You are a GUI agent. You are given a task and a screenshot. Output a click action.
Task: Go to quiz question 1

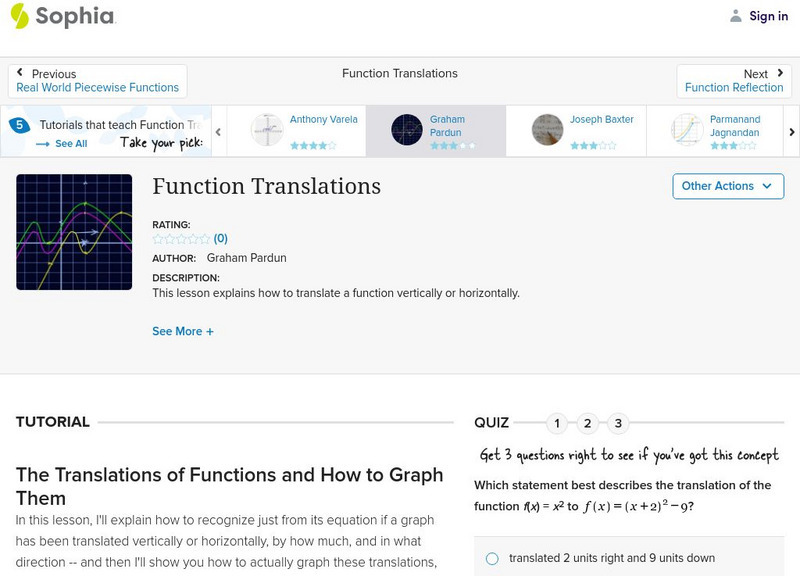coord(557,423)
